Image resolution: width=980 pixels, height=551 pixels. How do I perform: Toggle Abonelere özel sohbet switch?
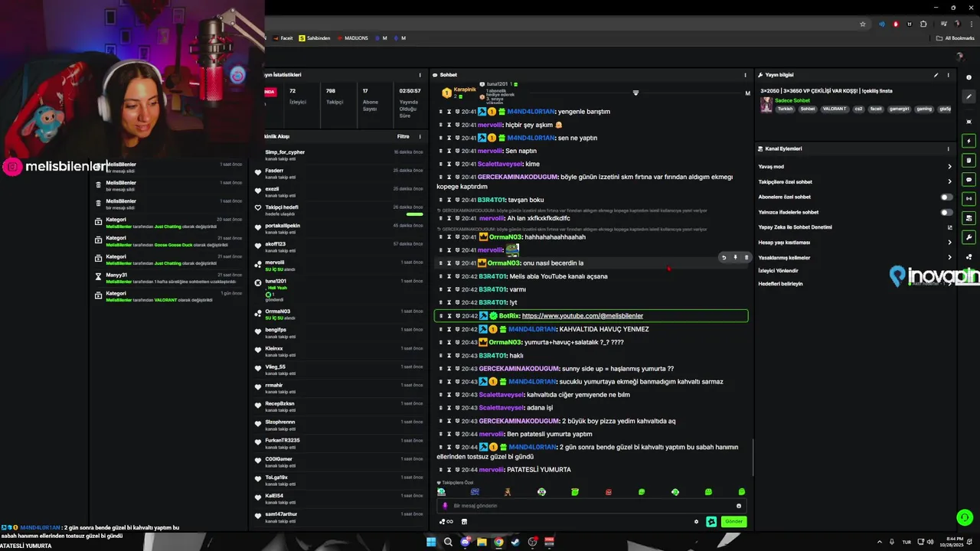point(947,197)
